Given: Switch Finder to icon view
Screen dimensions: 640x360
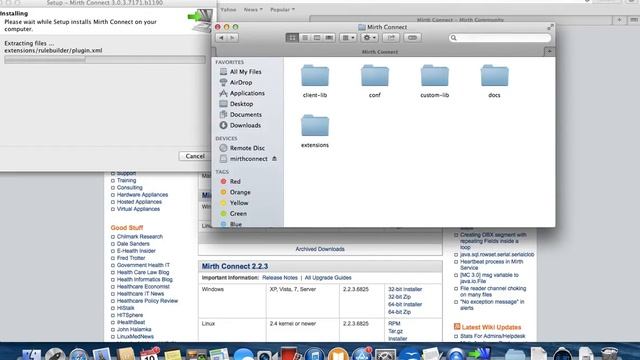Looking at the screenshot, I should [292, 38].
